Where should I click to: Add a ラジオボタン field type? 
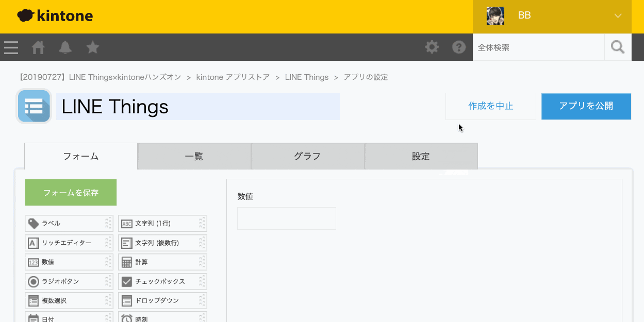coord(69,281)
